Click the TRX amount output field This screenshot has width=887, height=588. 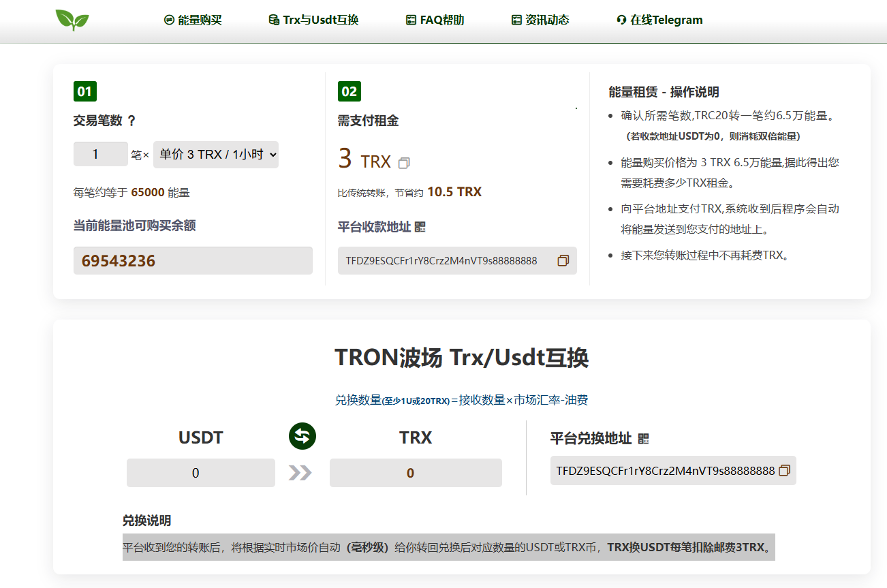click(x=416, y=473)
